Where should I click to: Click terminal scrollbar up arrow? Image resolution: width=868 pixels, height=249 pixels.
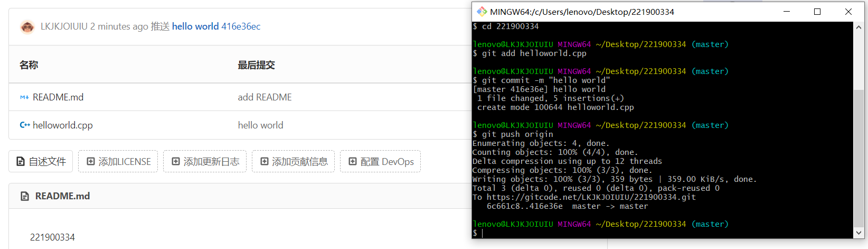point(858,27)
